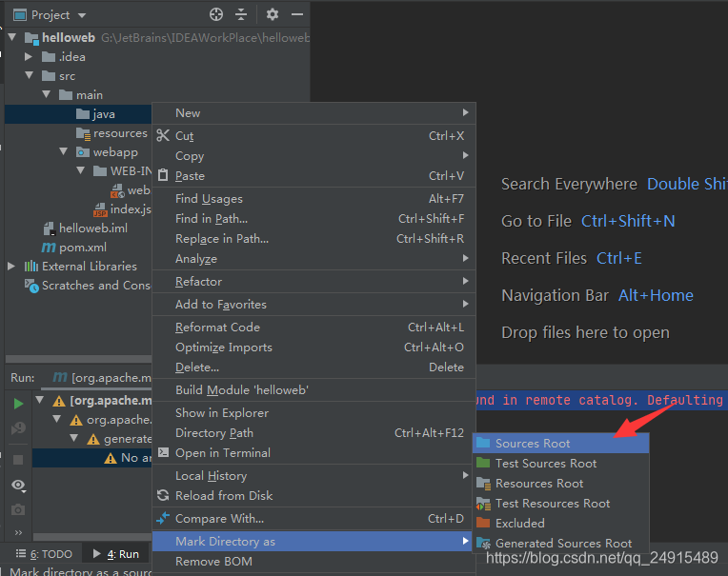
Task: Select pom.xml file
Action: tap(83, 248)
